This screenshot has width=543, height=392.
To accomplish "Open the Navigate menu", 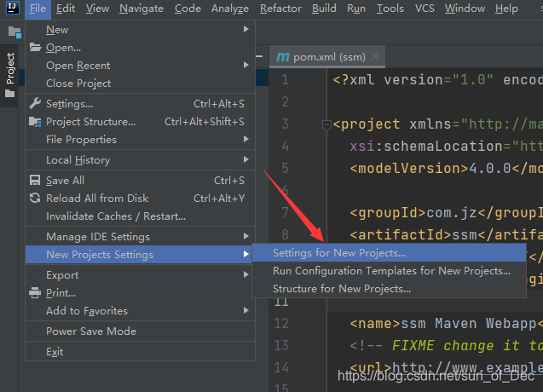I will (x=142, y=9).
